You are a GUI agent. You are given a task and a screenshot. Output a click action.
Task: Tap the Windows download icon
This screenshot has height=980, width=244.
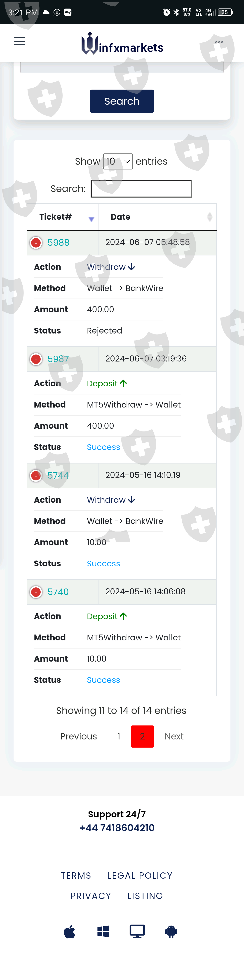[x=103, y=932]
